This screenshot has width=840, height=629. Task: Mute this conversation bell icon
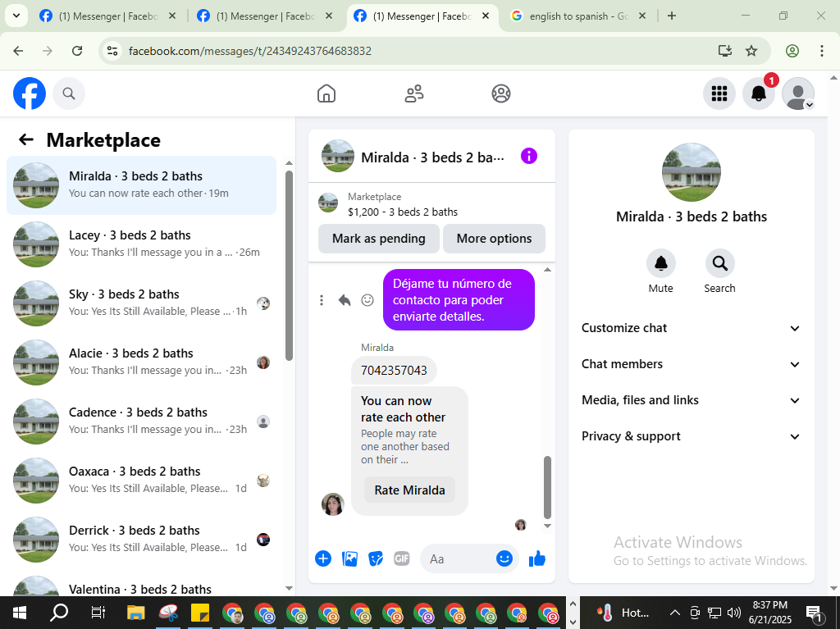coord(661,263)
